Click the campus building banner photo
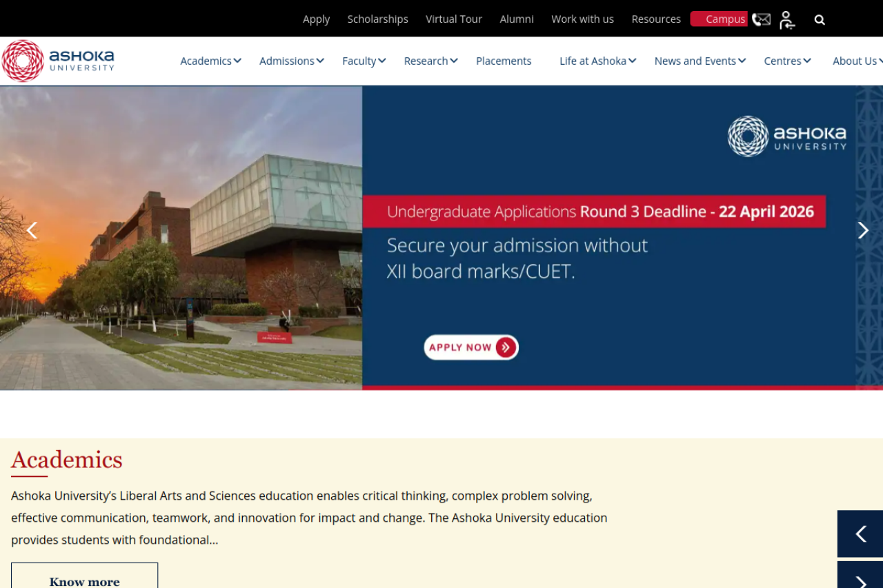The width and height of the screenshot is (883, 588). 181,238
